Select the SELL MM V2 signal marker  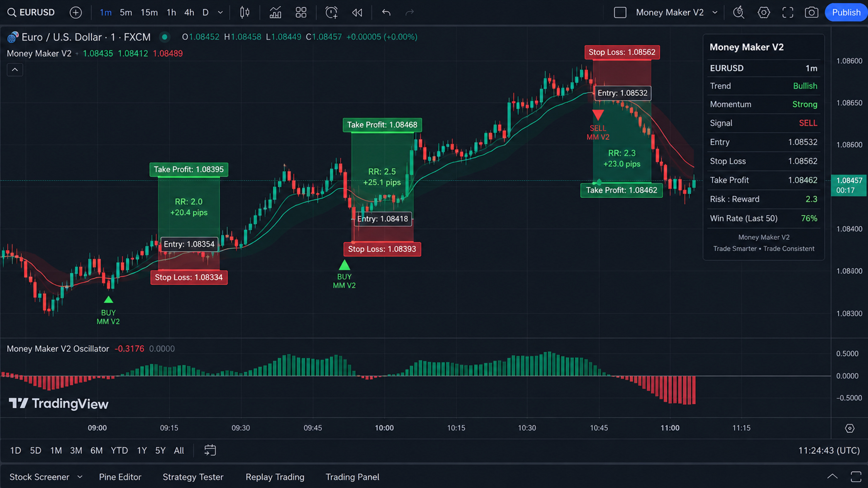598,125
